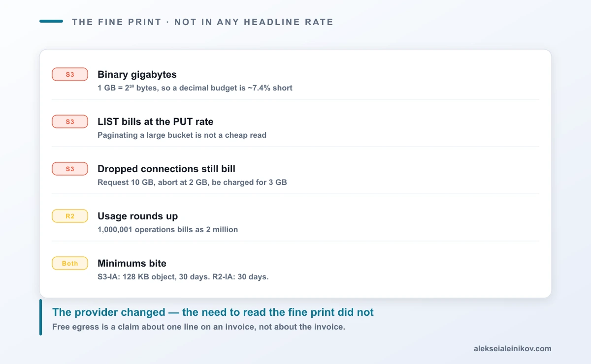
Task: Select the Usage rounds up heading
Action: coord(138,216)
